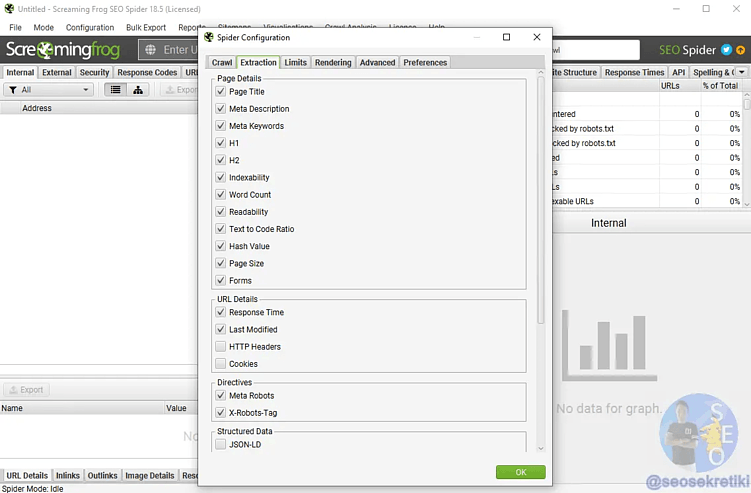Viewport: 751px width, 493px height.
Task: Enable the Cookies checkbox
Action: point(220,364)
